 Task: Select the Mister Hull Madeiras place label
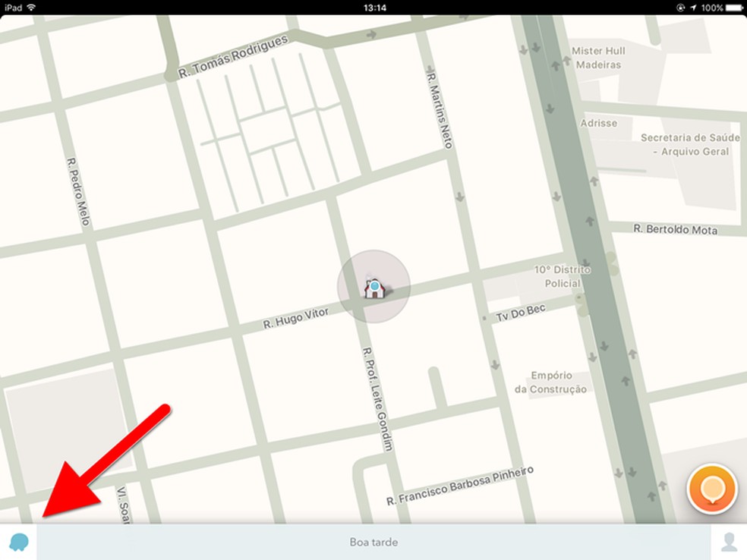tap(598, 58)
